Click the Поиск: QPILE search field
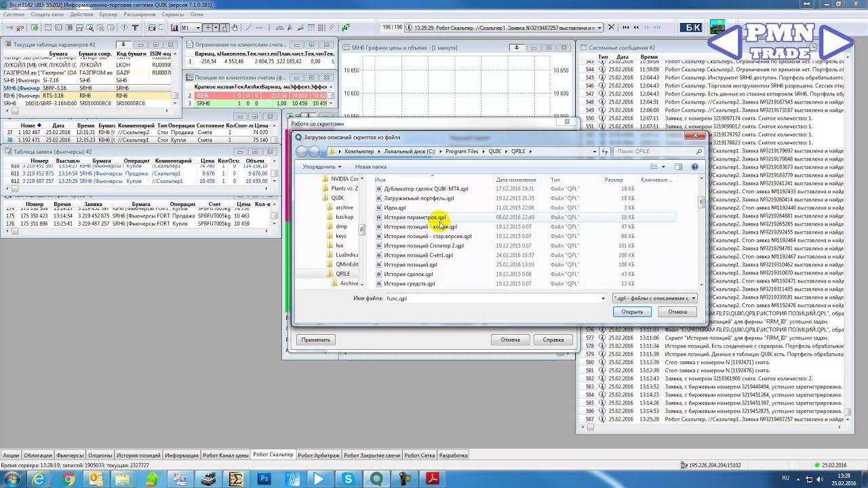The image size is (868, 488). (657, 152)
